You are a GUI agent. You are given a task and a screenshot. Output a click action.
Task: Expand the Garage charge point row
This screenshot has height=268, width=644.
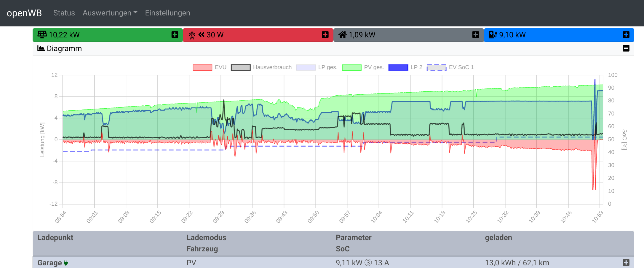[626, 263]
